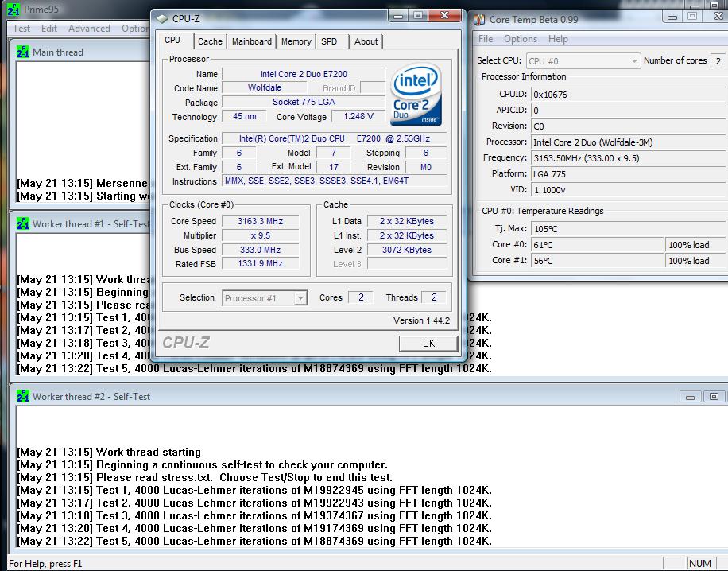Click the Technology value 45 nm

click(x=244, y=116)
